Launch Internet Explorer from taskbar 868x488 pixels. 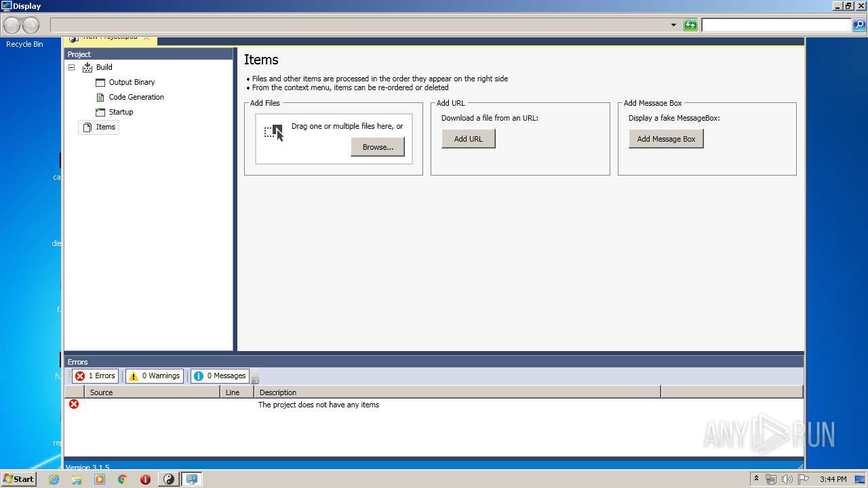click(54, 479)
